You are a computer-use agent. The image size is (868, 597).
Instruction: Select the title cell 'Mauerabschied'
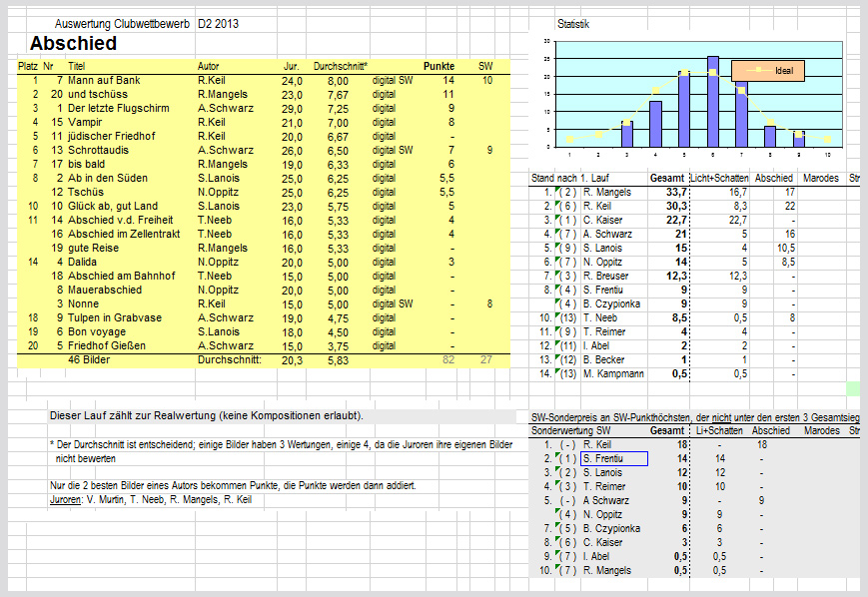click(105, 290)
